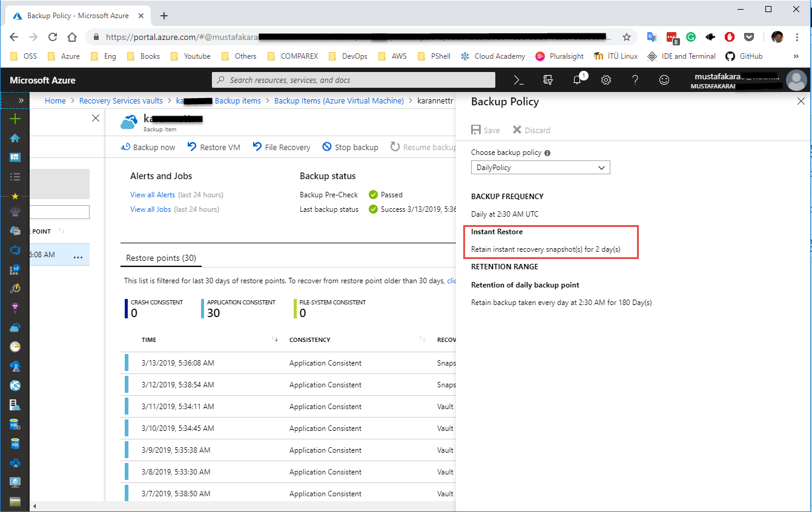812x512 pixels.
Task: Select the Restore points (30) tab
Action: pos(161,258)
